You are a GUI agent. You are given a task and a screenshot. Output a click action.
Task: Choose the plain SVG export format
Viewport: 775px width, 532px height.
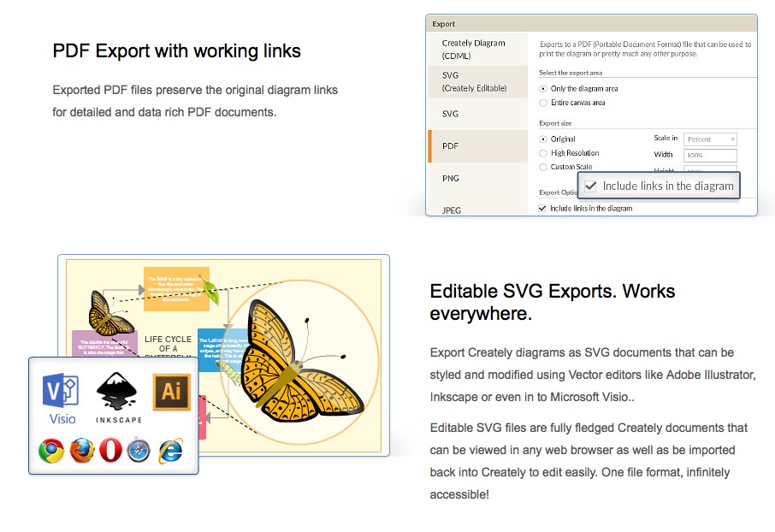pyautogui.click(x=478, y=114)
